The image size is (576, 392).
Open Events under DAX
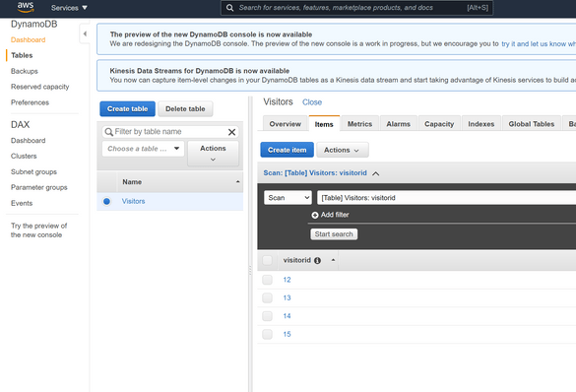coord(22,203)
